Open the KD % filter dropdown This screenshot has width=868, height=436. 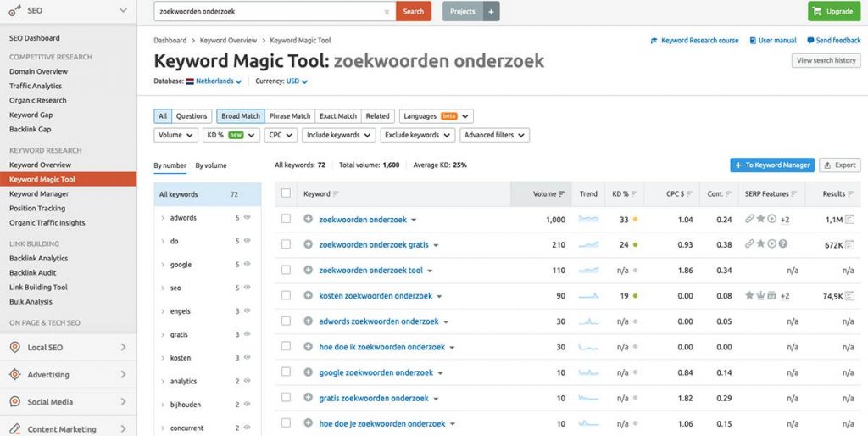point(231,135)
